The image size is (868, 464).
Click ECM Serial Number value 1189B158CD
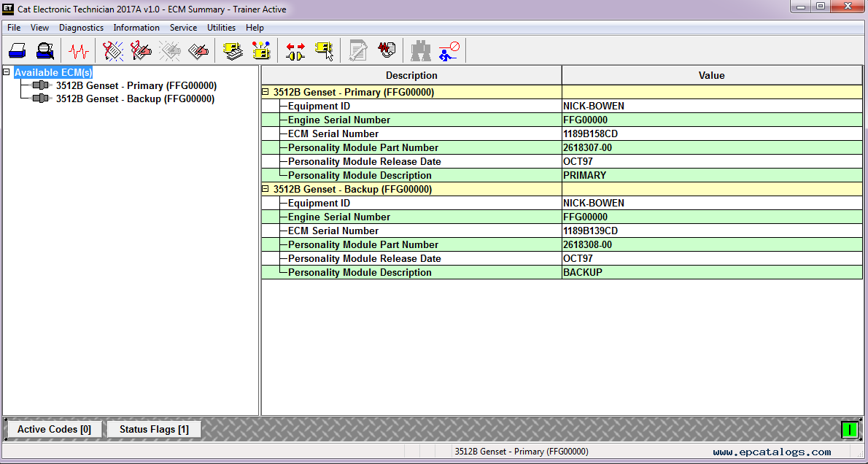590,134
